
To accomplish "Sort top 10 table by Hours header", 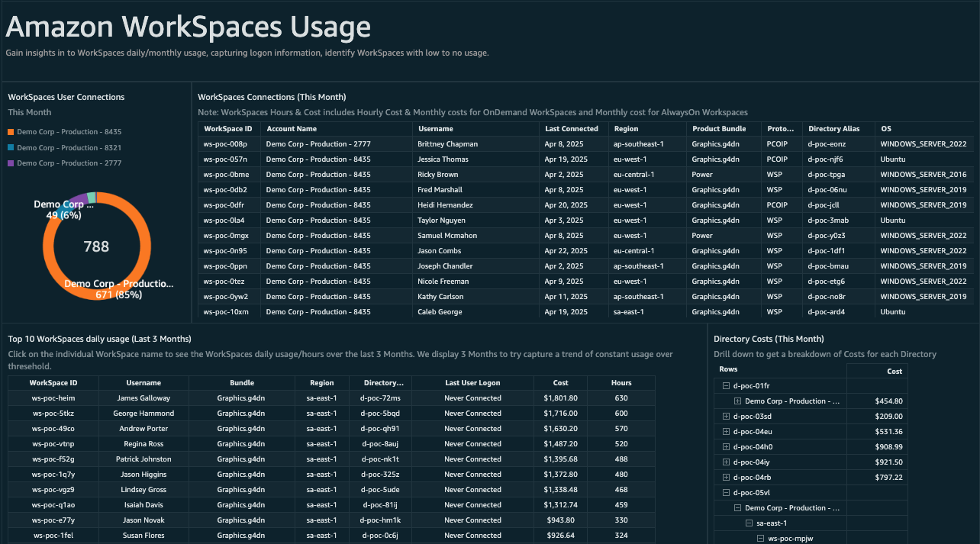I will pyautogui.click(x=621, y=383).
